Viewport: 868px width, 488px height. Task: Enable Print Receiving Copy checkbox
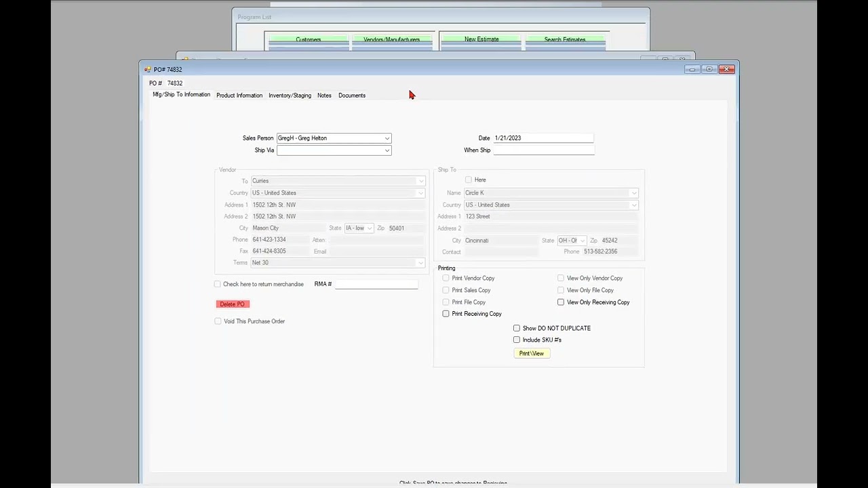coord(446,314)
